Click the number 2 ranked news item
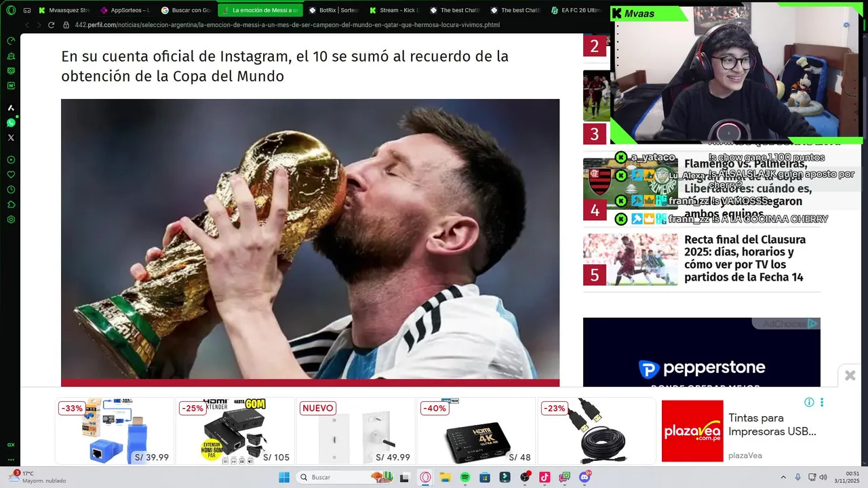This screenshot has width=868, height=488. [x=595, y=46]
